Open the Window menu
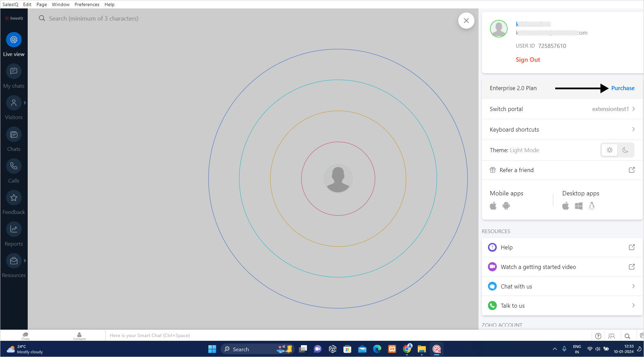644x357 pixels. coord(60,4)
